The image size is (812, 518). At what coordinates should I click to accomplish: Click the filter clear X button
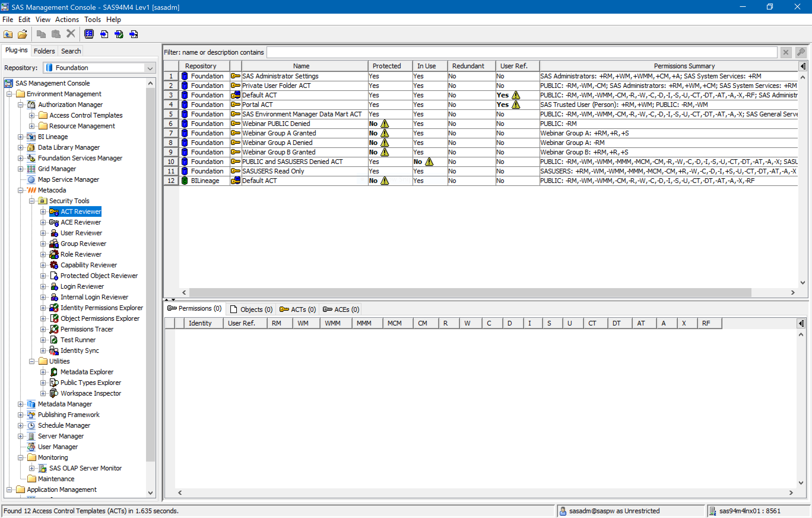(786, 52)
